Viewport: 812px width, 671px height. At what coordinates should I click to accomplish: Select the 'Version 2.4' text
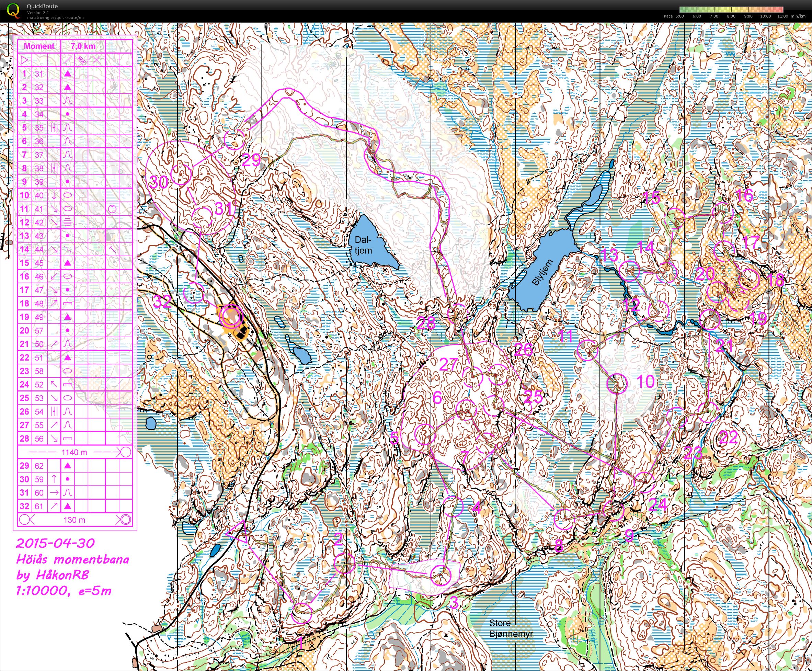coord(37,13)
